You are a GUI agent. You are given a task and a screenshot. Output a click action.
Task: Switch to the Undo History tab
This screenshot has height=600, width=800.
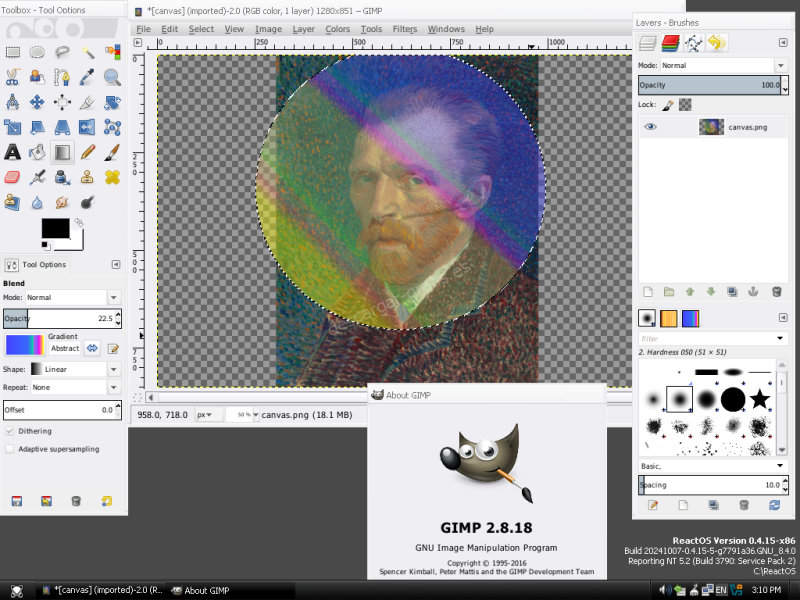coord(717,43)
